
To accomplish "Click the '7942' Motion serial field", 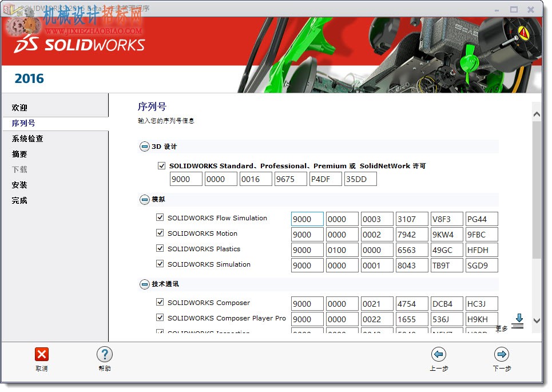I will 412,235.
